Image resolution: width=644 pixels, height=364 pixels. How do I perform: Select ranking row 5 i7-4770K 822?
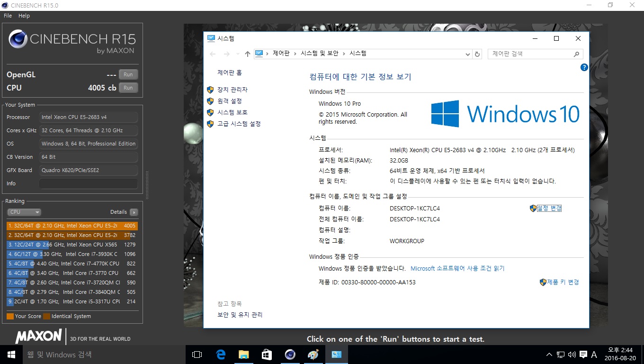tap(72, 264)
